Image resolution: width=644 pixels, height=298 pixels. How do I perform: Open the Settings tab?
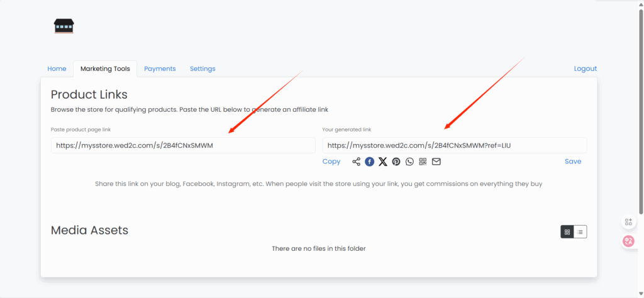tap(203, 69)
